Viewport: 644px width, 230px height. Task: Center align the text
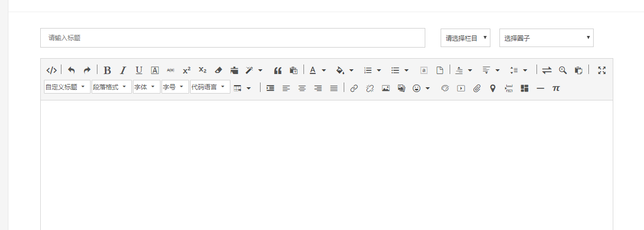[302, 88]
